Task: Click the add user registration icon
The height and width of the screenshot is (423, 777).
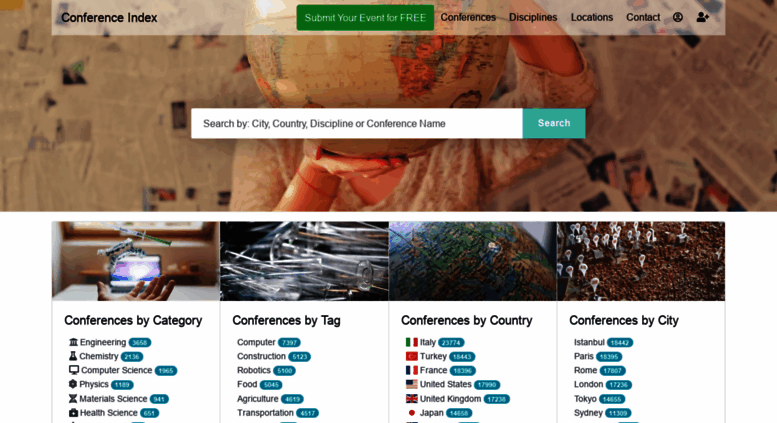Action: click(x=702, y=17)
